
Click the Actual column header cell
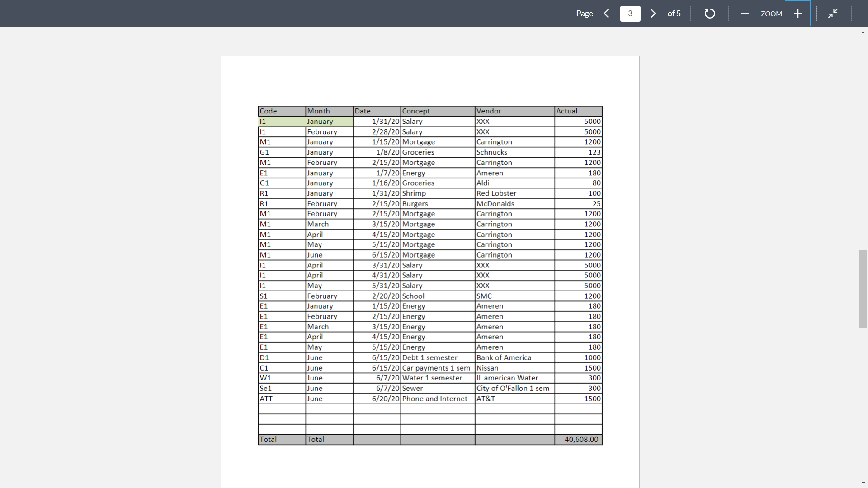coord(578,111)
